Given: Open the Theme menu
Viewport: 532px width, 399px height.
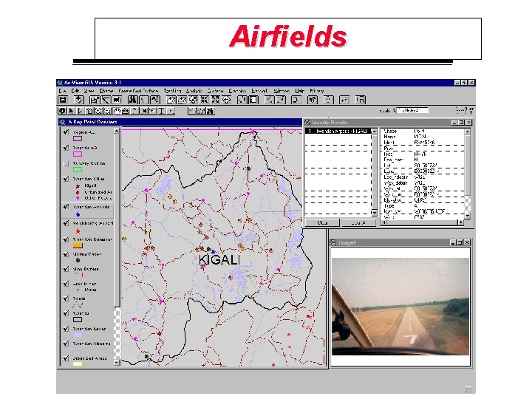Looking at the screenshot, I should [x=106, y=91].
